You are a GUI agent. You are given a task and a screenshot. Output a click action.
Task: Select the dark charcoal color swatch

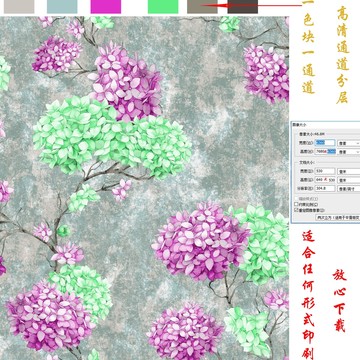243,7
